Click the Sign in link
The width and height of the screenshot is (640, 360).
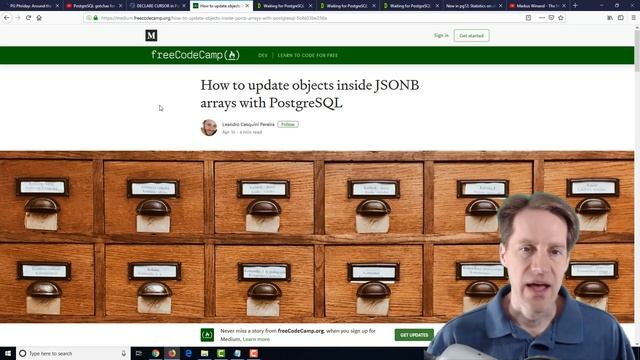441,36
